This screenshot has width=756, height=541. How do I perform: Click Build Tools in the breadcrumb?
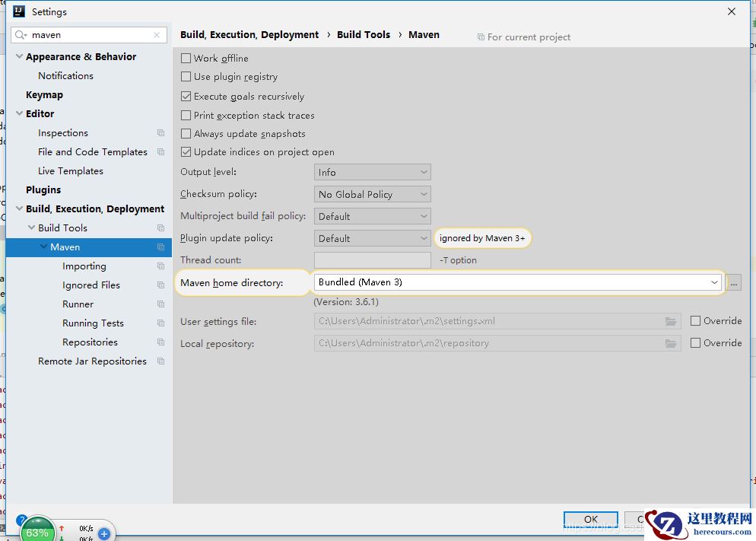point(364,35)
